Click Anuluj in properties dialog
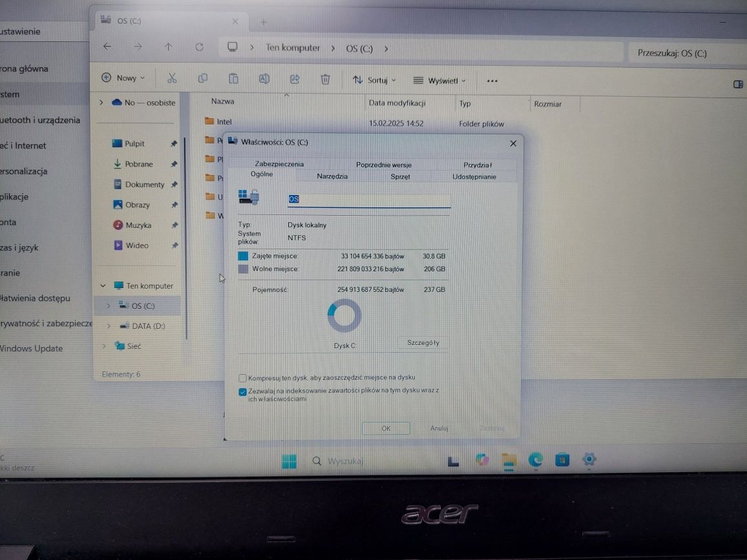 (x=439, y=428)
